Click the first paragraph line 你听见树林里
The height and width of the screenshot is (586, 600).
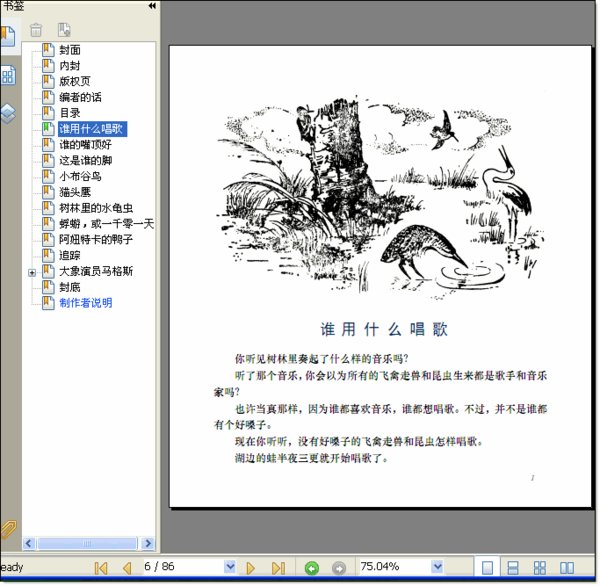322,359
